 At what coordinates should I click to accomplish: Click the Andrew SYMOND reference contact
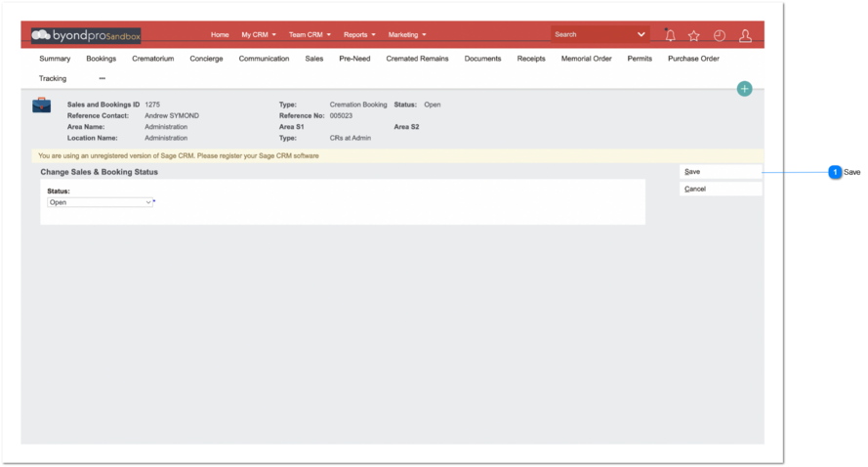tap(172, 116)
